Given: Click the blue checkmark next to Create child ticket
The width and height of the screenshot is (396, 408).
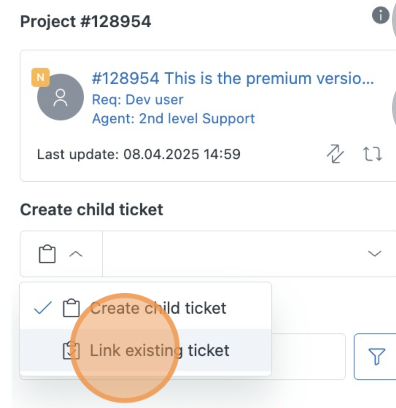Looking at the screenshot, I should pyautogui.click(x=43, y=308).
